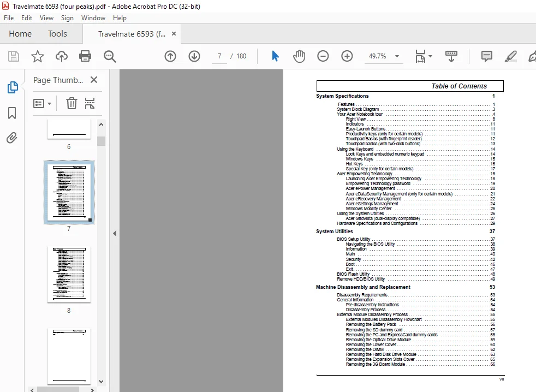Click 'Machine Disassembly and Replacement' heading
536x392 pixels.
tap(363, 287)
